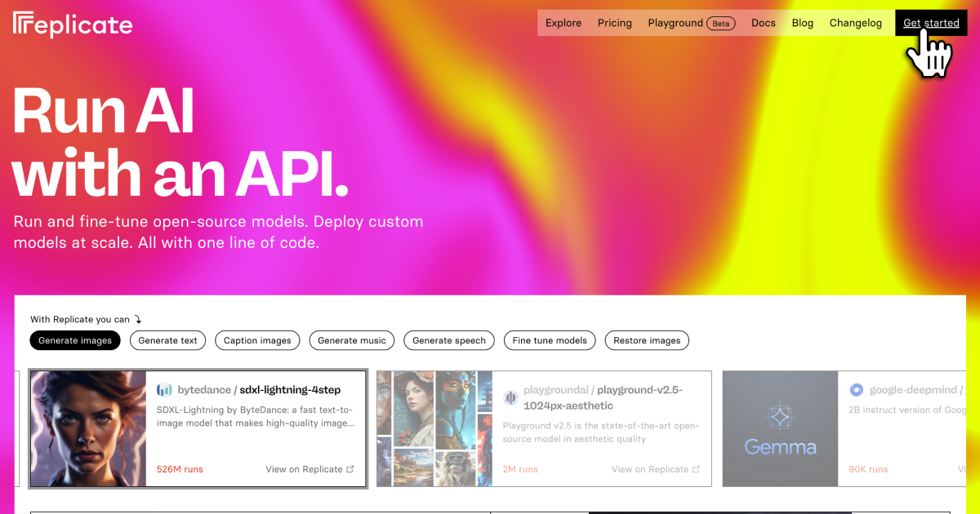
Task: Click the bytedance avatar icon
Action: pos(165,390)
